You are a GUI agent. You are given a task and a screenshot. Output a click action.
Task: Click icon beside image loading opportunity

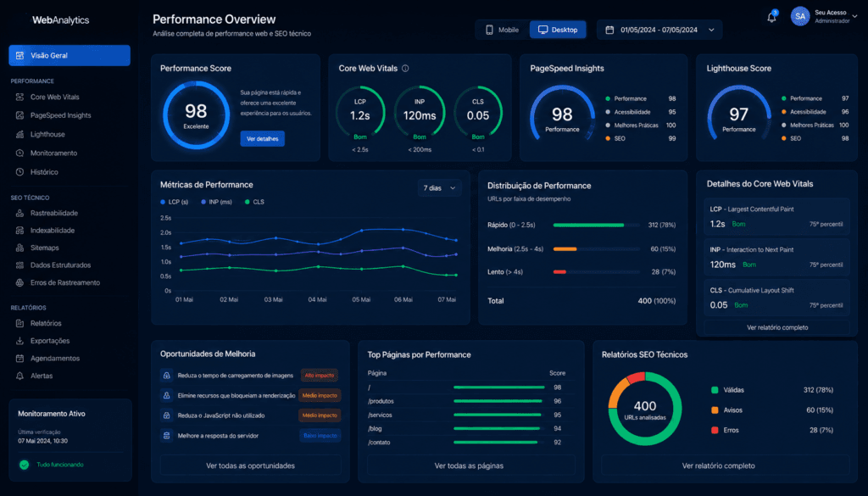pos(167,376)
